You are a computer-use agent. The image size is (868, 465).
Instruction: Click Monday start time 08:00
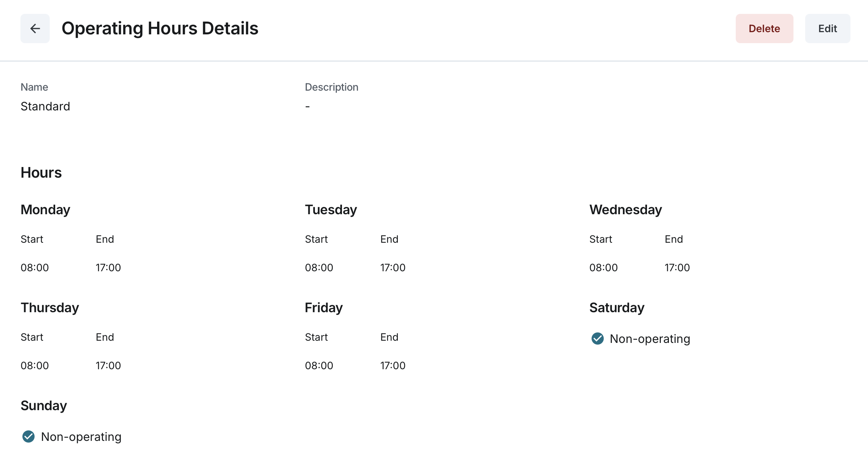[x=35, y=268]
